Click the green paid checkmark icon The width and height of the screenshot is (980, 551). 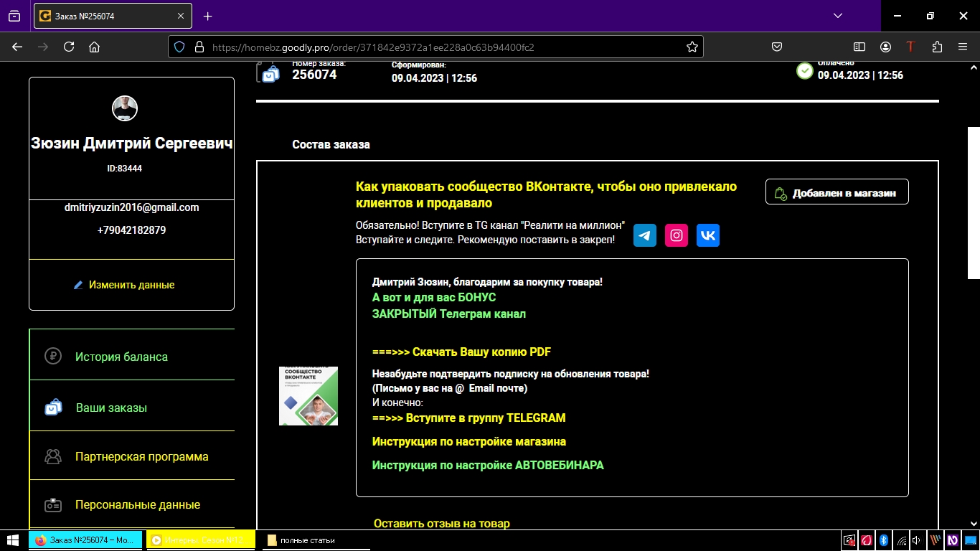coord(805,71)
